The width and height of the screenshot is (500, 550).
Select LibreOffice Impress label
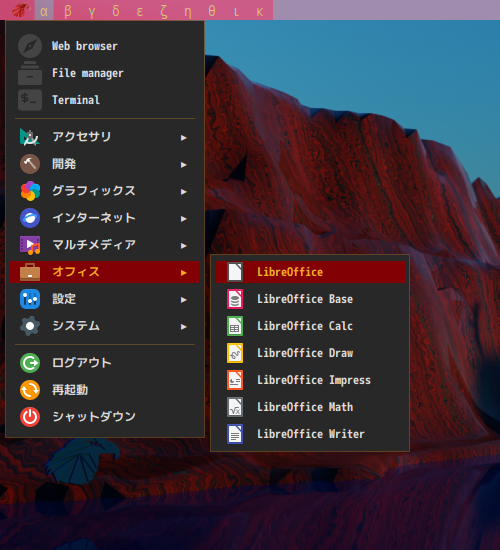pos(314,380)
